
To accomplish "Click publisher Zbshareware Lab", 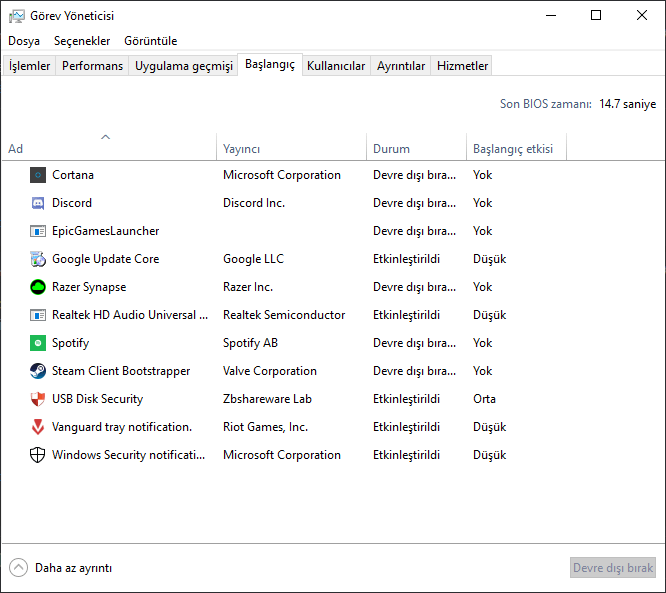I will coord(267,399).
